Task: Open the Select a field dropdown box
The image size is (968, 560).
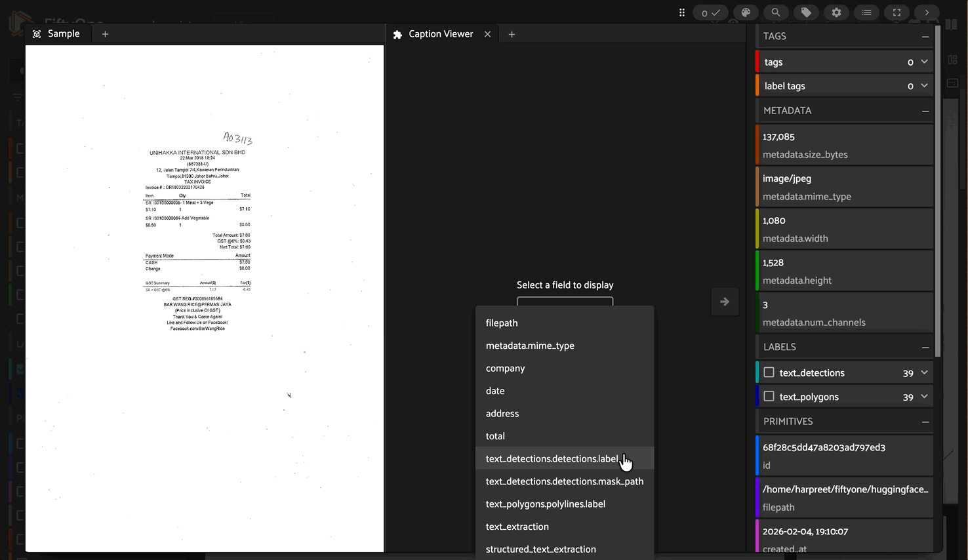Action: (x=565, y=302)
